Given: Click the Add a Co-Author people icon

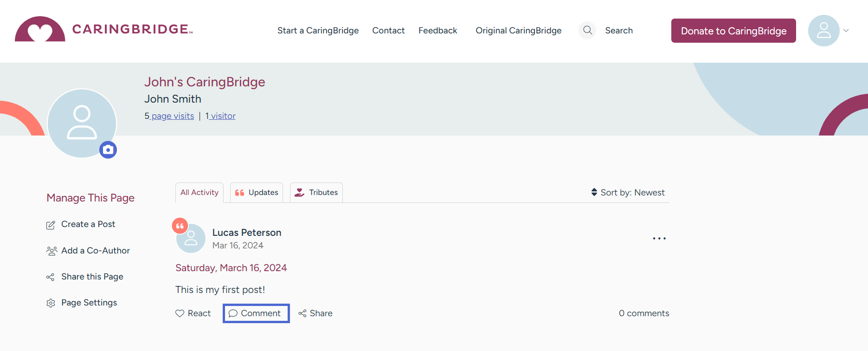Looking at the screenshot, I should tap(51, 251).
